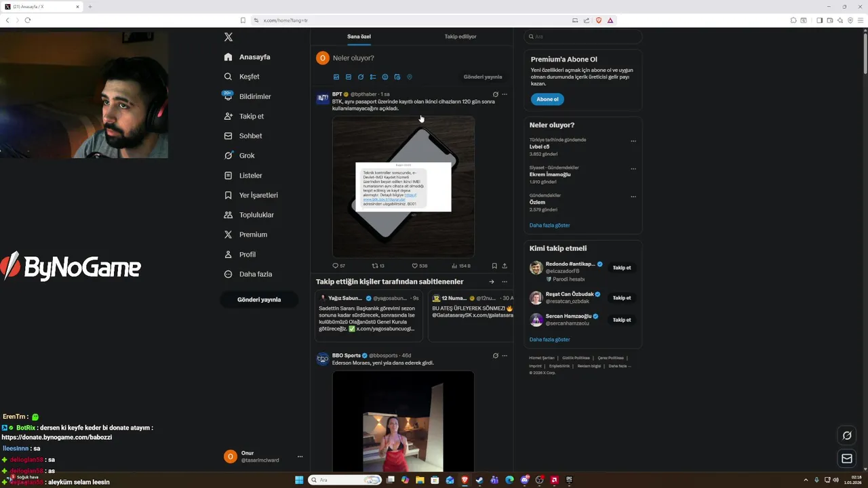
Task: Open account menu next to Onur
Action: click(x=300, y=457)
